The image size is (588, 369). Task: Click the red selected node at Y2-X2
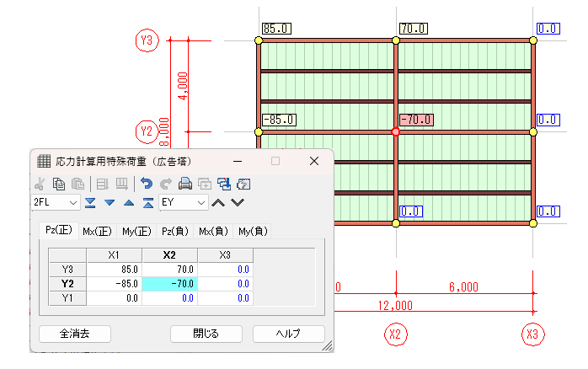[x=396, y=131]
